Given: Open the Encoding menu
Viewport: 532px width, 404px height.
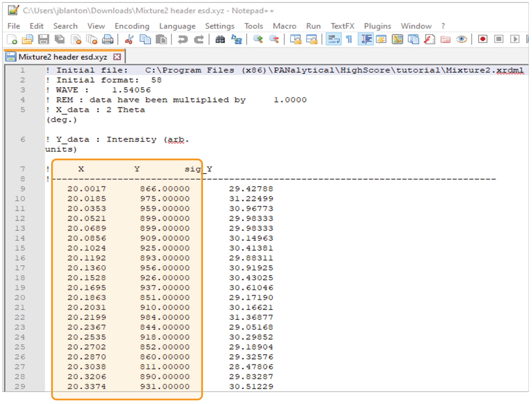Looking at the screenshot, I should [132, 26].
